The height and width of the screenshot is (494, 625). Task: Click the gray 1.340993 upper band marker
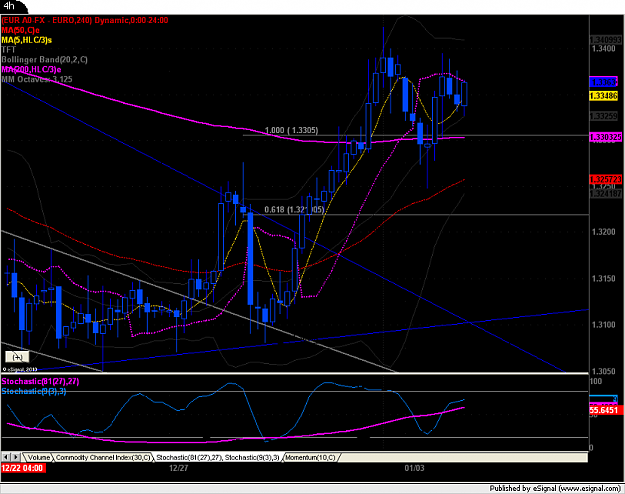pos(605,40)
